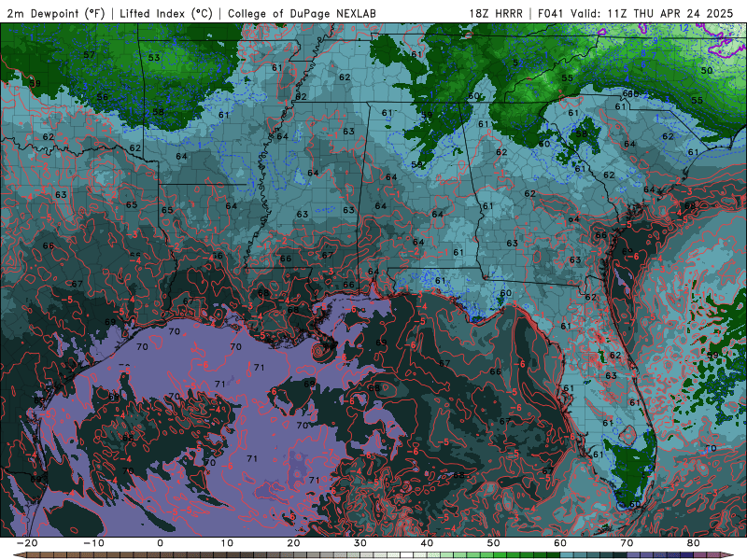The image size is (747, 560).
Task: Click the '-10' colorbar tick label
Action: 93,543
